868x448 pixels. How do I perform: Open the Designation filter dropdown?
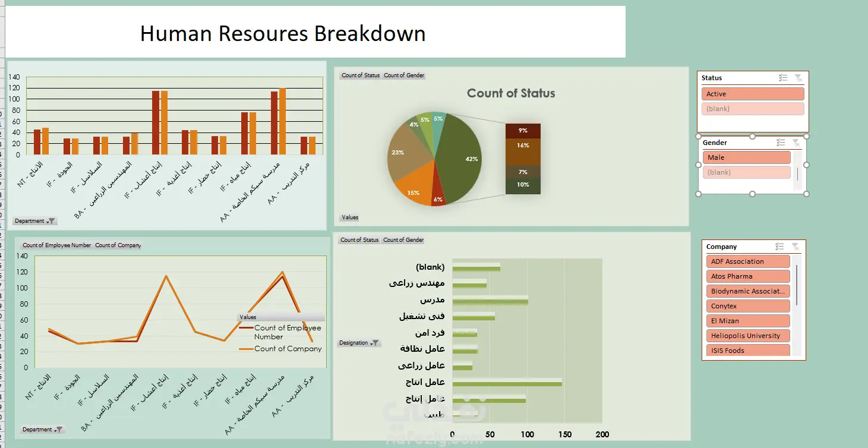(x=359, y=343)
